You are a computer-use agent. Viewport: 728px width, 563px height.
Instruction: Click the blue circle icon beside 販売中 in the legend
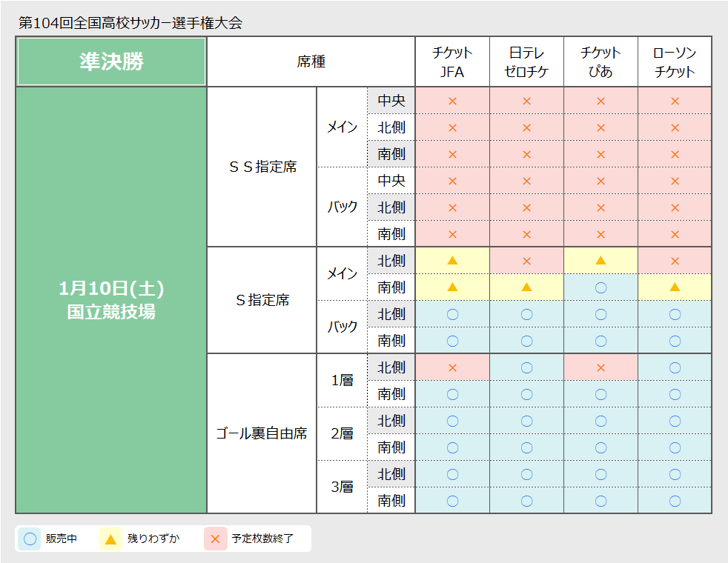[30, 539]
